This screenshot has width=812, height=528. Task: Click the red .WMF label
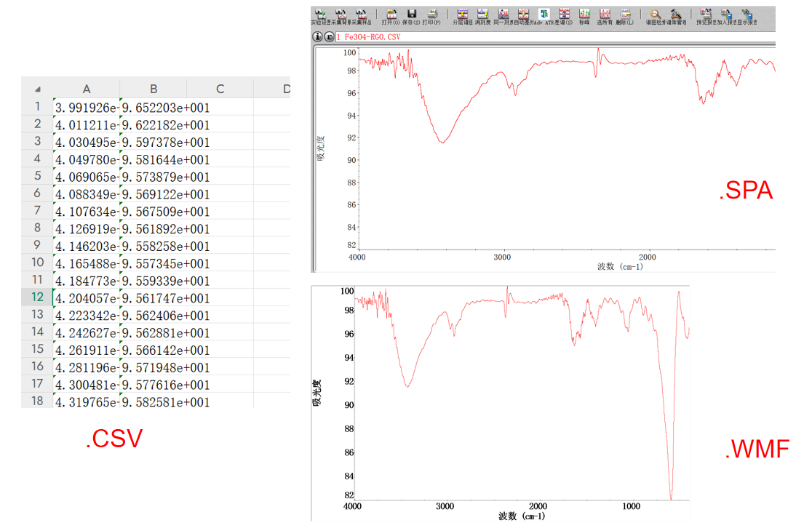point(757,449)
